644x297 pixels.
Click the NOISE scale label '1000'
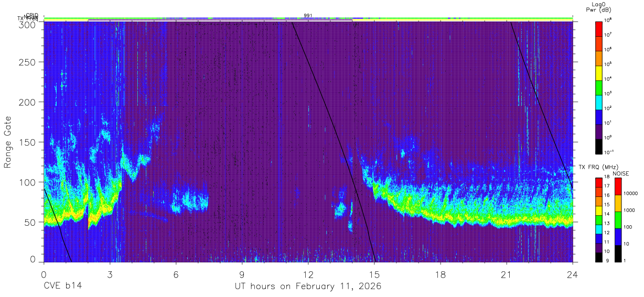click(630, 211)
